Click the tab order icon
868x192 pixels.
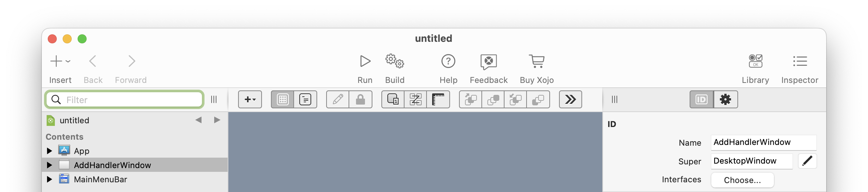tap(415, 99)
